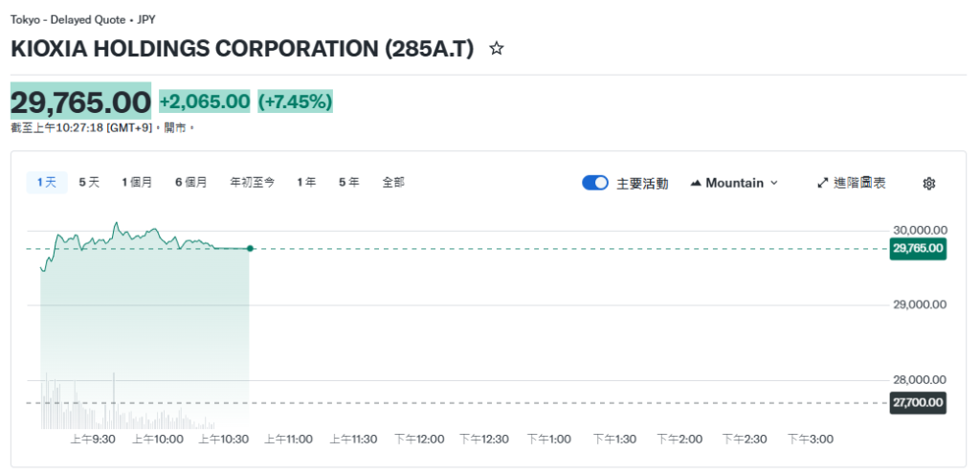Click the advanced chart expand arrows icon
The height and width of the screenshot is (475, 980).
click(822, 183)
